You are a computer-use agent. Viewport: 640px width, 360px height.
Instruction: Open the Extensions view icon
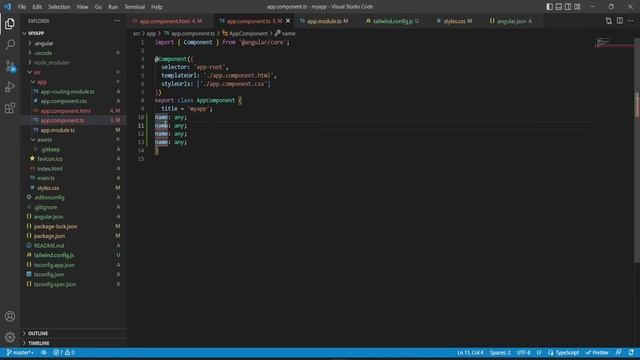(10, 108)
